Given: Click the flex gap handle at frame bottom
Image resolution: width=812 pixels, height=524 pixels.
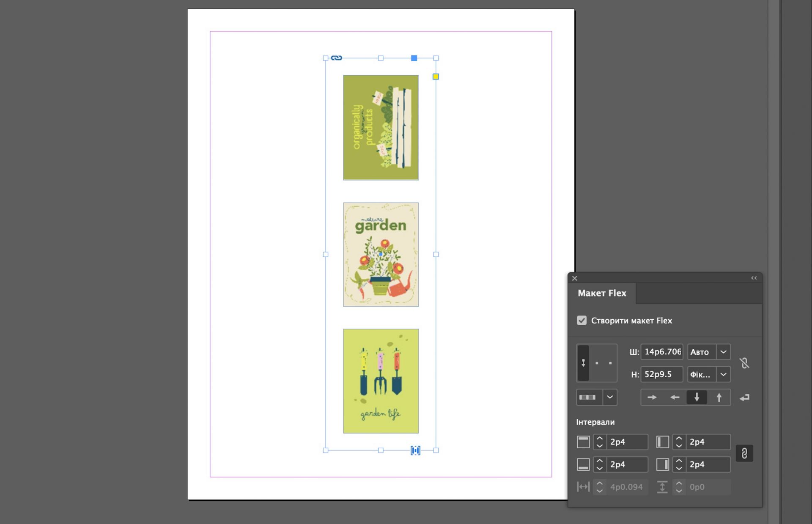Looking at the screenshot, I should 415,450.
